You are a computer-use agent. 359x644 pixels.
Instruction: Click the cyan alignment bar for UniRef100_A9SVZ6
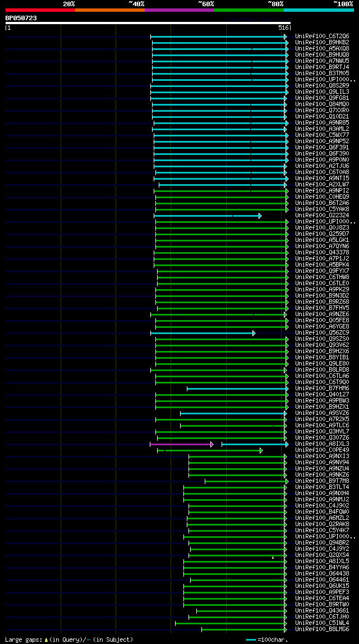pyautogui.click(x=233, y=413)
